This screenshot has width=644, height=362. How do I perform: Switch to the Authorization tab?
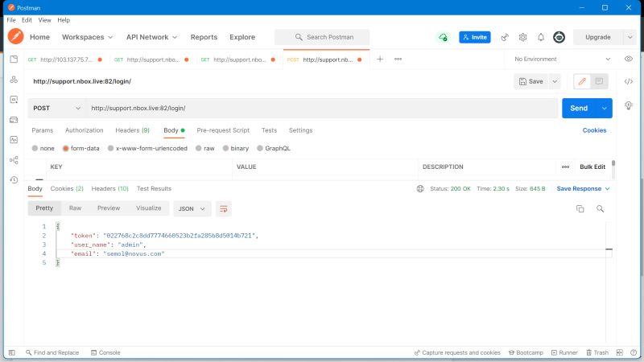pos(85,130)
